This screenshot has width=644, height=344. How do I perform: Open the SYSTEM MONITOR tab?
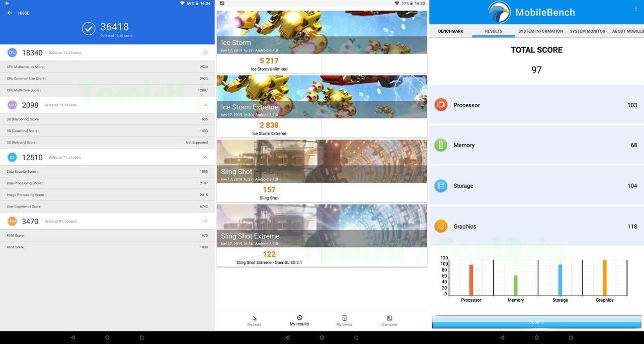pyautogui.click(x=588, y=31)
